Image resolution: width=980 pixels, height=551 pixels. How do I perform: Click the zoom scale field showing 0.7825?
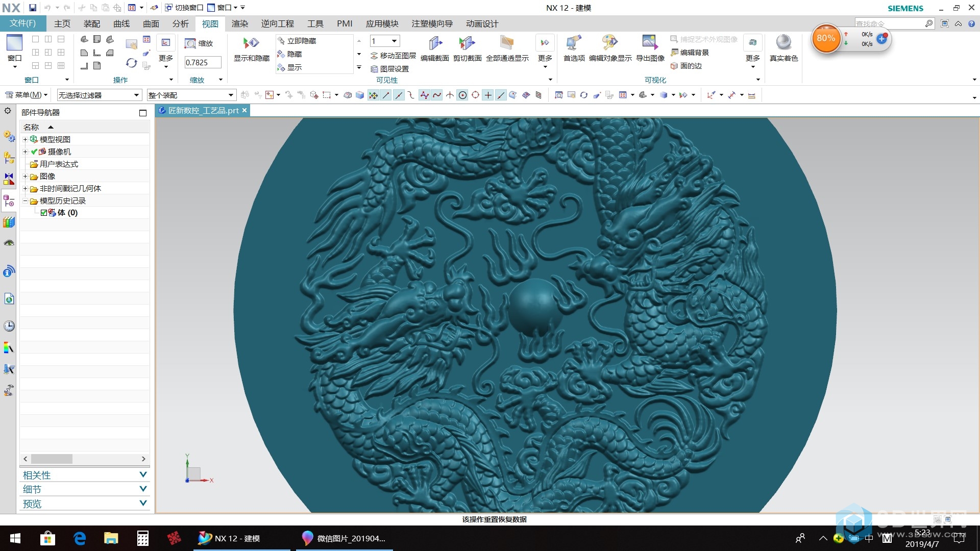click(x=203, y=62)
